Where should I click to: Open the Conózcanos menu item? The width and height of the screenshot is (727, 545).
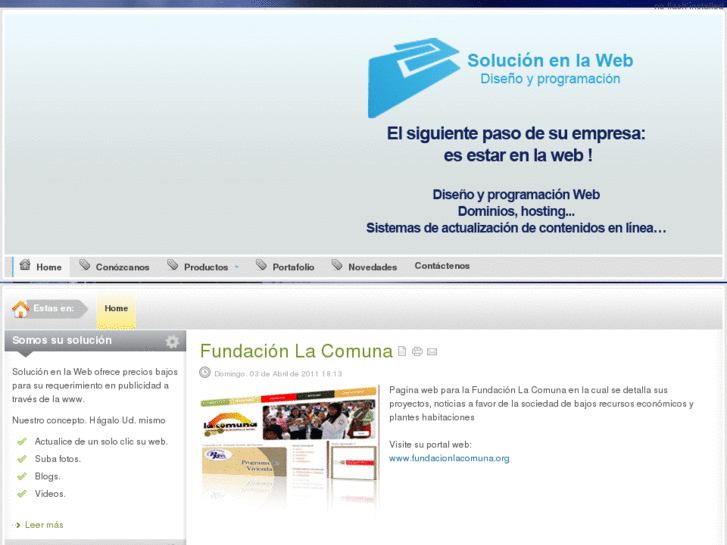122,267
